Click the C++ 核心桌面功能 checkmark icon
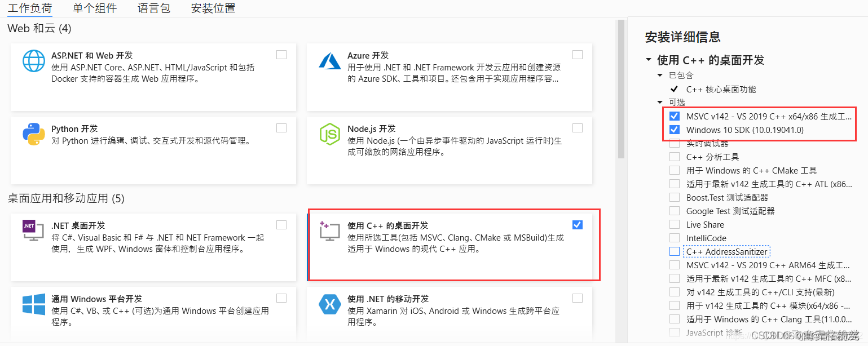 [x=674, y=89]
